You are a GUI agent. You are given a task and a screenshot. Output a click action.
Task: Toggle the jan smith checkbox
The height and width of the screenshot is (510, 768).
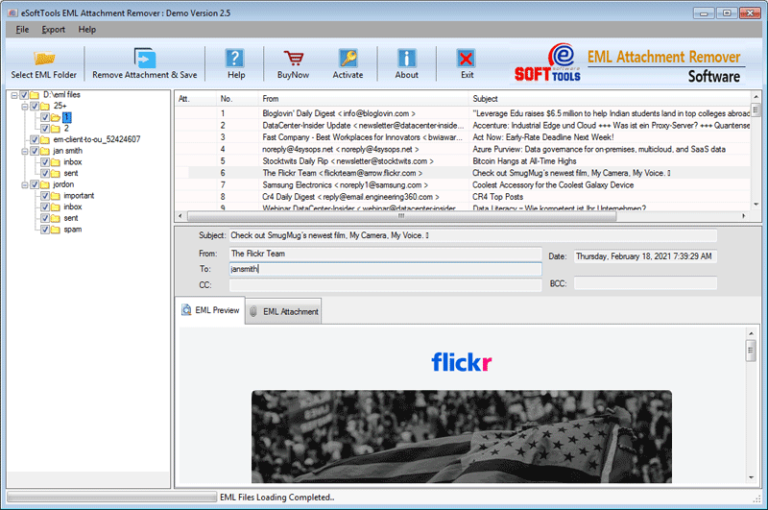click(x=34, y=151)
